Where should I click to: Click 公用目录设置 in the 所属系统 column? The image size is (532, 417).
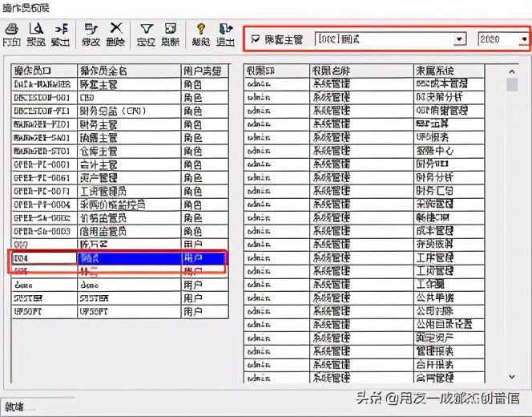tap(444, 324)
